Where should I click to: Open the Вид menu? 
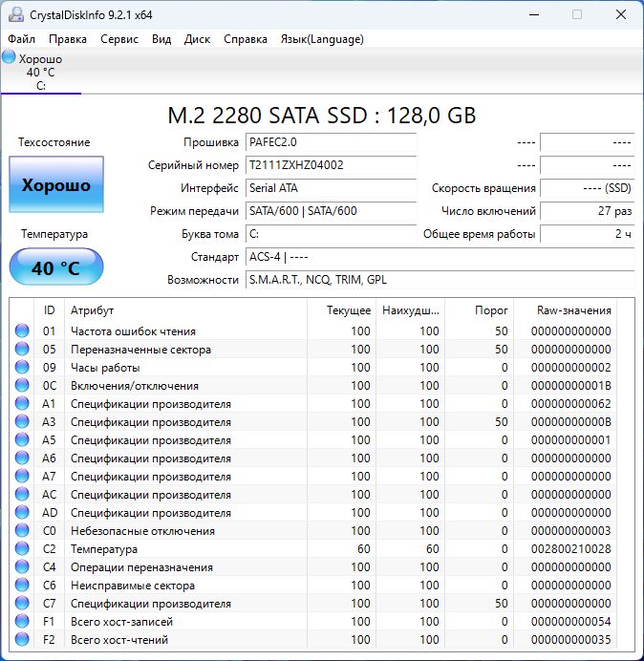[x=161, y=39]
